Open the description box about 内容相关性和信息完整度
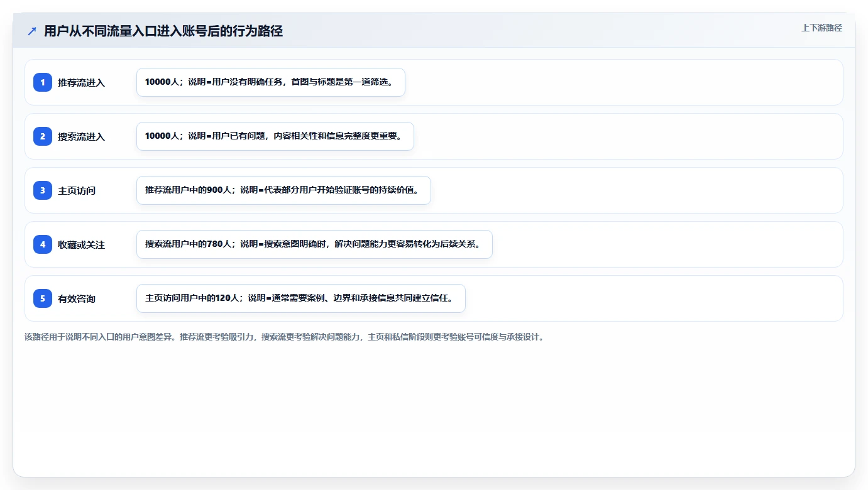The image size is (868, 490). point(275,136)
